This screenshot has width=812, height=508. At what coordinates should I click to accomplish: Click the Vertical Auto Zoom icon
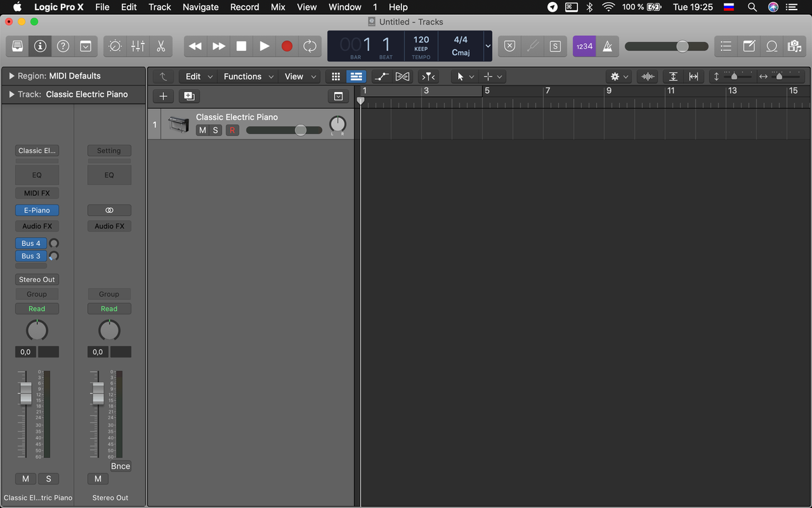673,77
